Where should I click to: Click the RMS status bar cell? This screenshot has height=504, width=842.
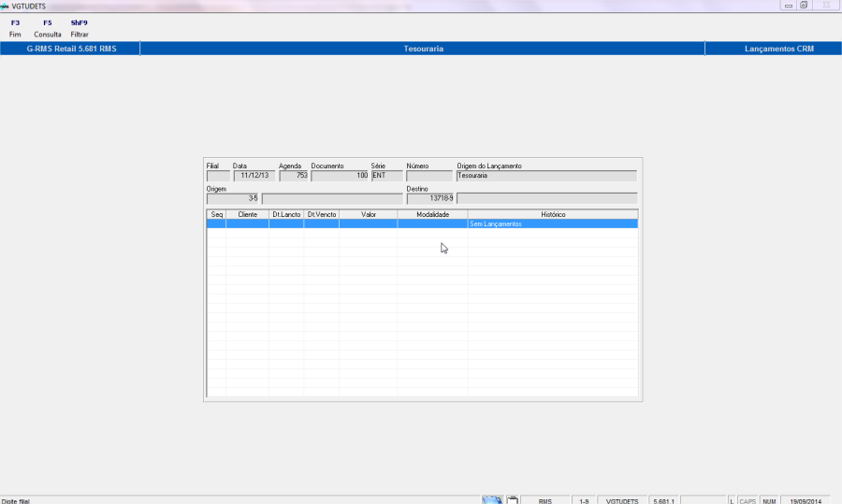(545, 501)
